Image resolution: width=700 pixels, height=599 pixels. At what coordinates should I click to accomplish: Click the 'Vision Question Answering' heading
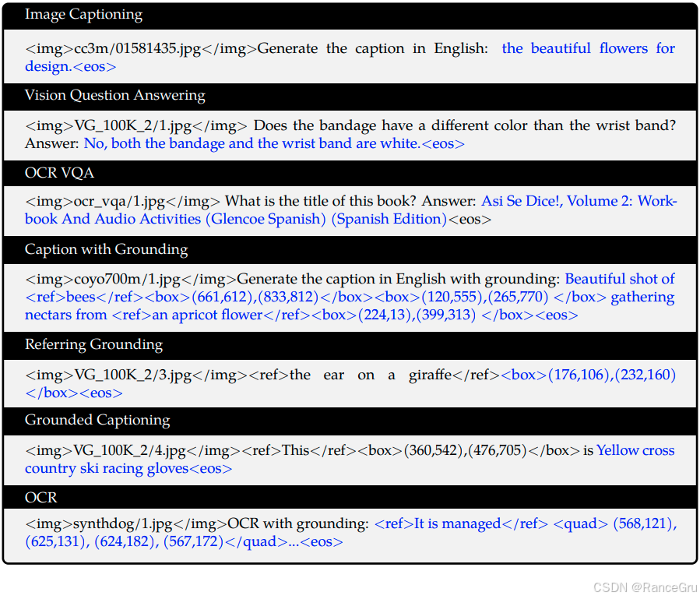click(114, 95)
